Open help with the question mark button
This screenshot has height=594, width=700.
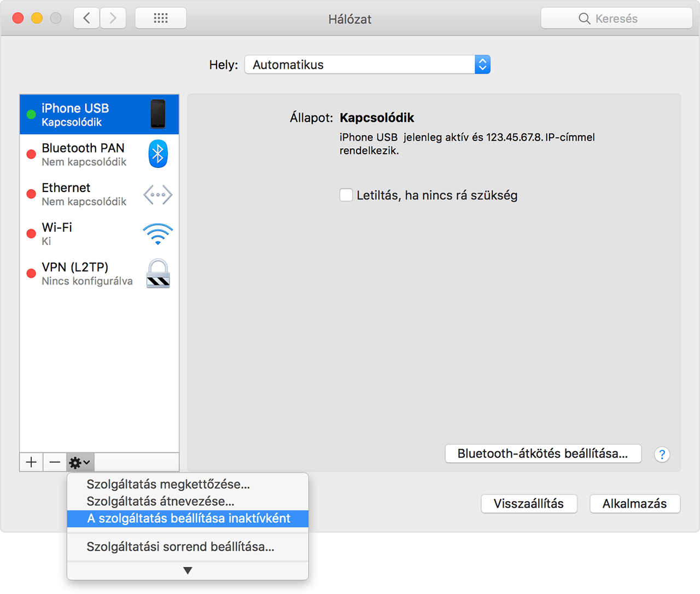[x=662, y=455]
